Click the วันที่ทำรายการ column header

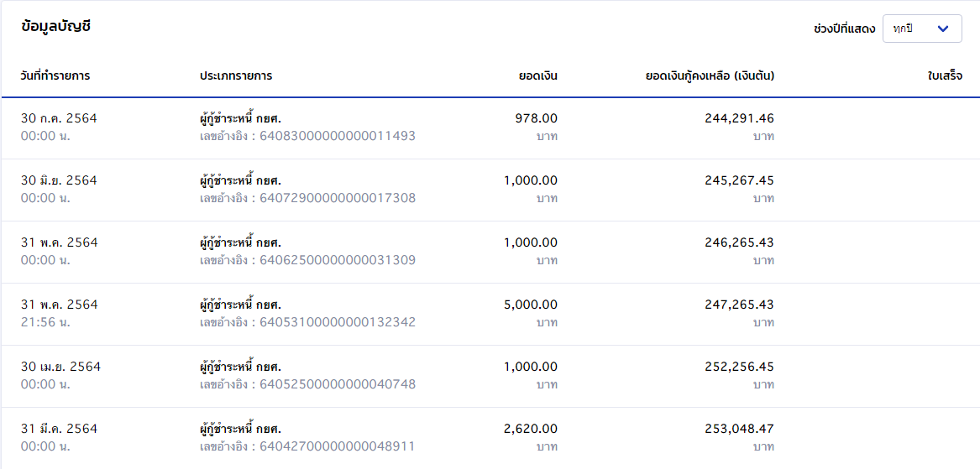coord(55,76)
